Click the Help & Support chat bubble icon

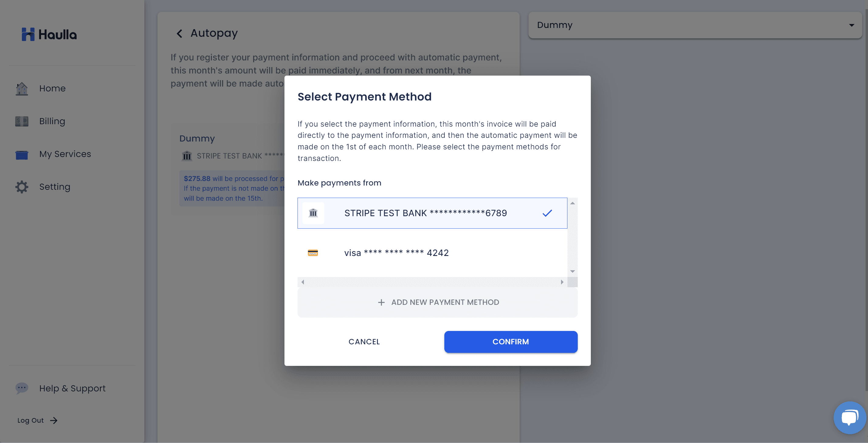coord(22,388)
